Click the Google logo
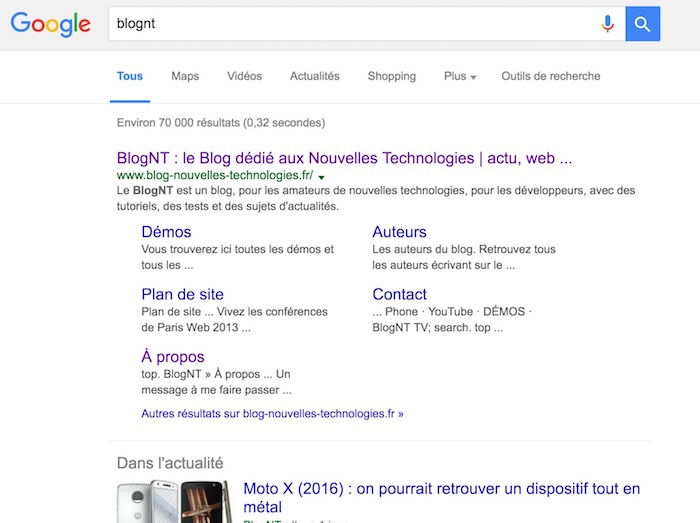This screenshot has width=700, height=523. point(50,24)
